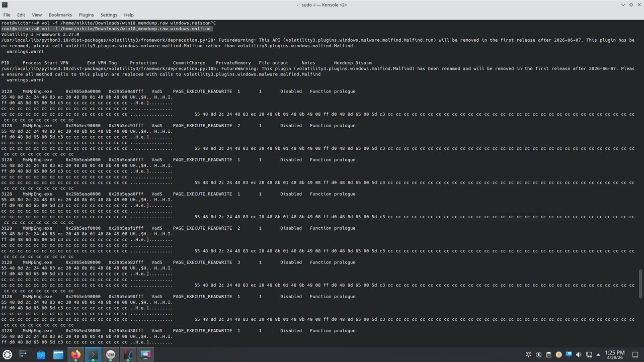This screenshot has height=362, width=644.
Task: Open System Settings from the taskbar
Action: pos(23,354)
